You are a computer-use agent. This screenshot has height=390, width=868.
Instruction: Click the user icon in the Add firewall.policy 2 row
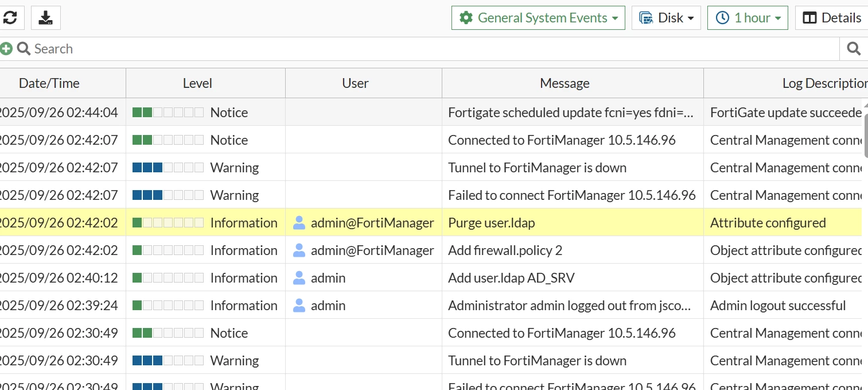(299, 250)
